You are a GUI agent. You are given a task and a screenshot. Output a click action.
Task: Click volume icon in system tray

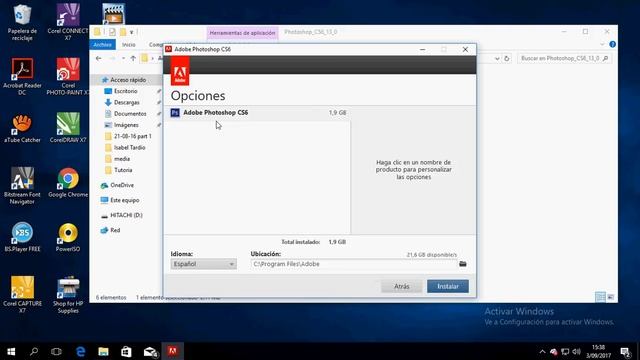pos(576,351)
